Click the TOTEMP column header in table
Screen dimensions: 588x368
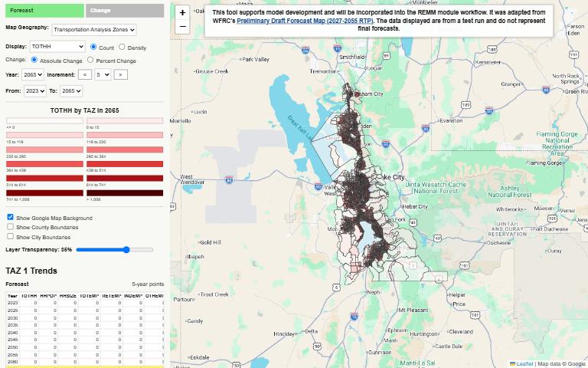tap(90, 296)
